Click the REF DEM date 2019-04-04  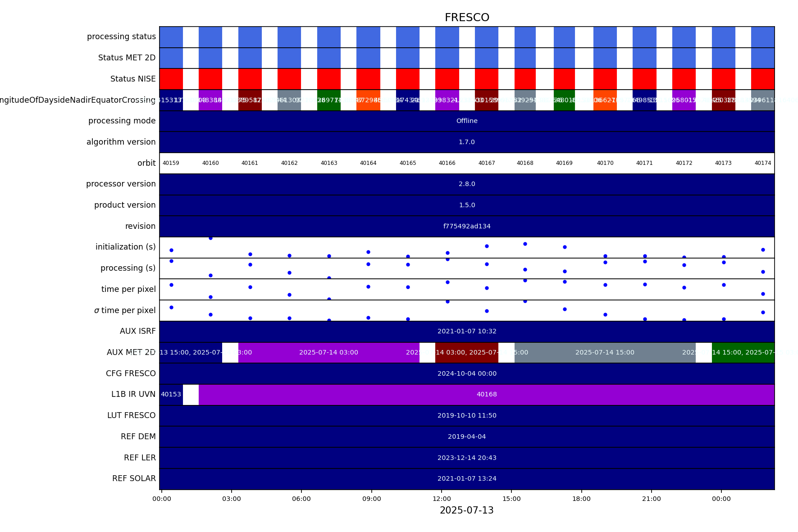pyautogui.click(x=467, y=437)
